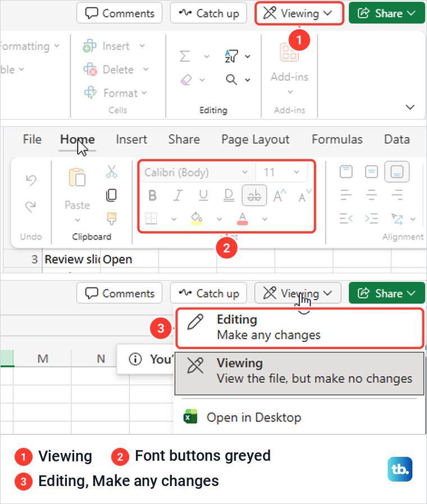Click the Clear eraser icon

point(186,80)
